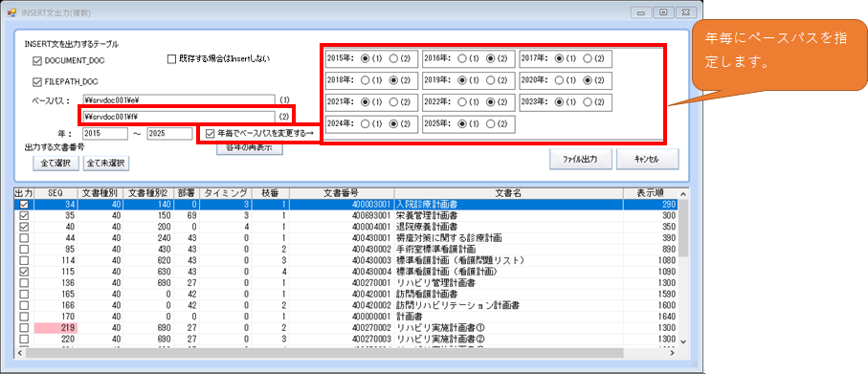
Task: Check output for リハビリ管理計画書 row
Action: pyautogui.click(x=23, y=283)
